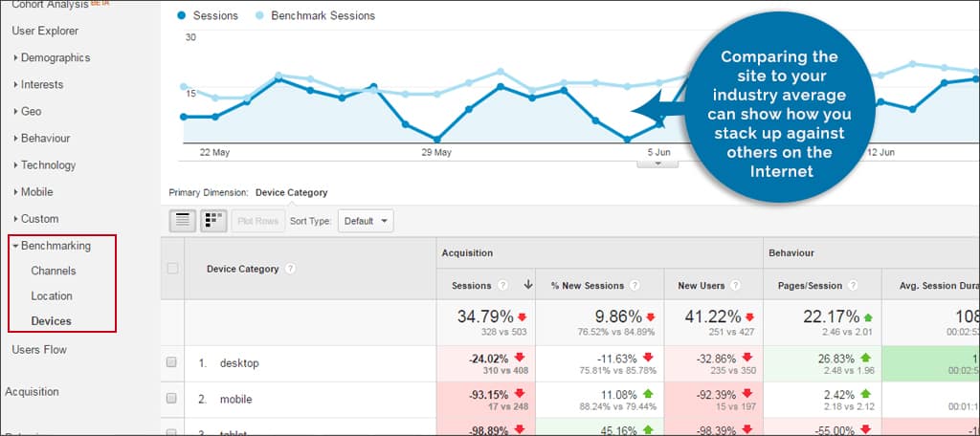
Task: Check the desktop row checkbox
Action: [x=172, y=362]
